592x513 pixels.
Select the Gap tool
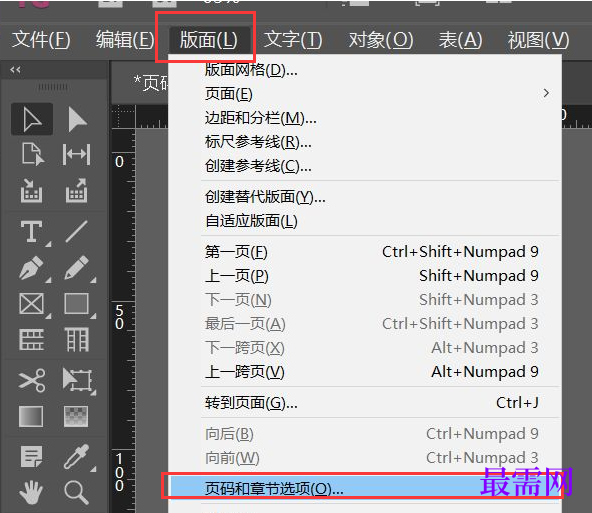point(76,154)
